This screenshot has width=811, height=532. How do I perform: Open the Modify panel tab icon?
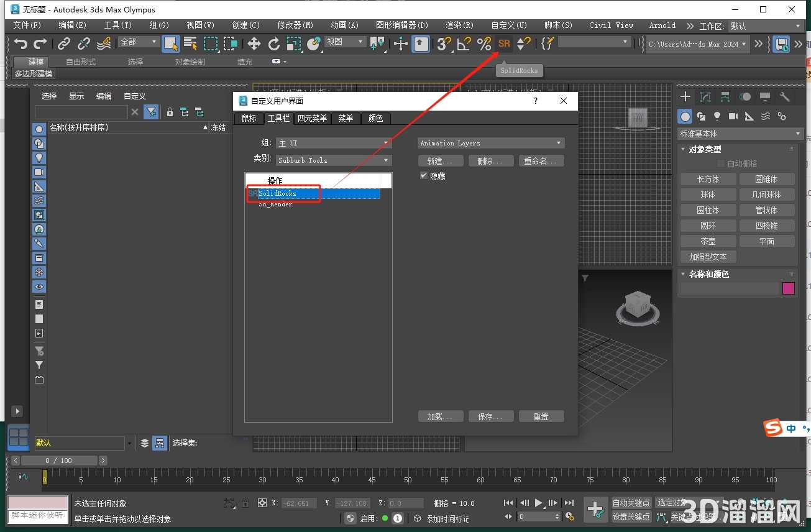point(705,97)
